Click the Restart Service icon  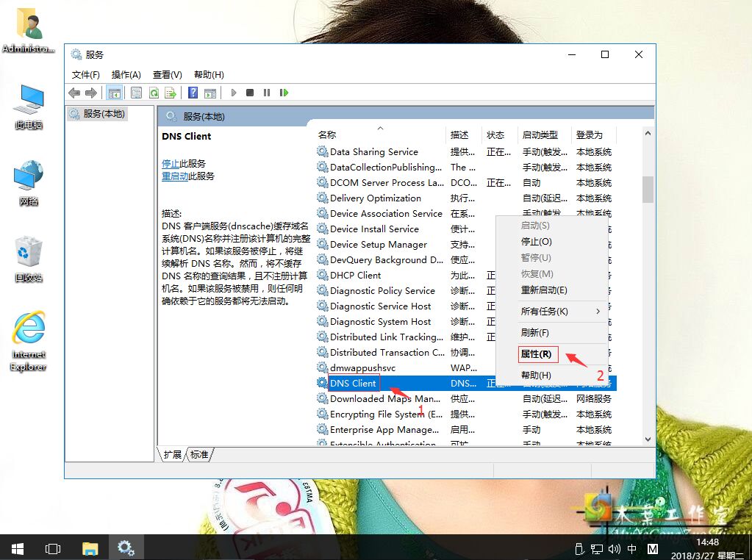pyautogui.click(x=284, y=93)
